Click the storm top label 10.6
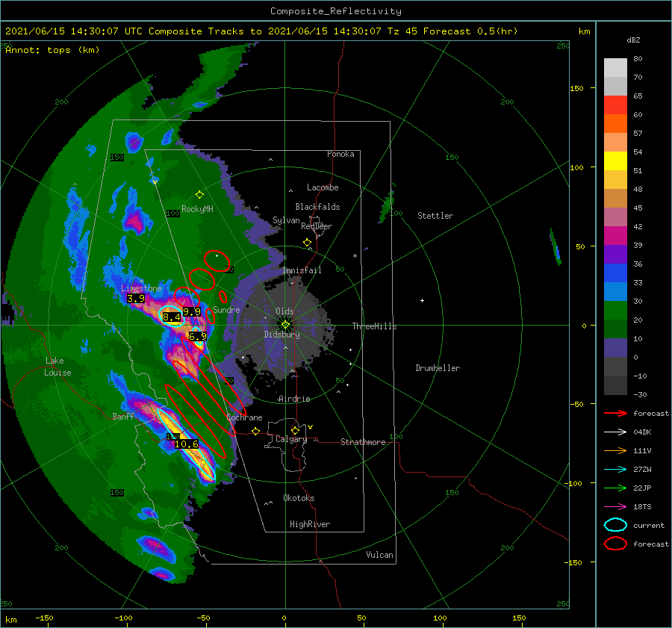The width and height of the screenshot is (672, 628). [x=187, y=444]
